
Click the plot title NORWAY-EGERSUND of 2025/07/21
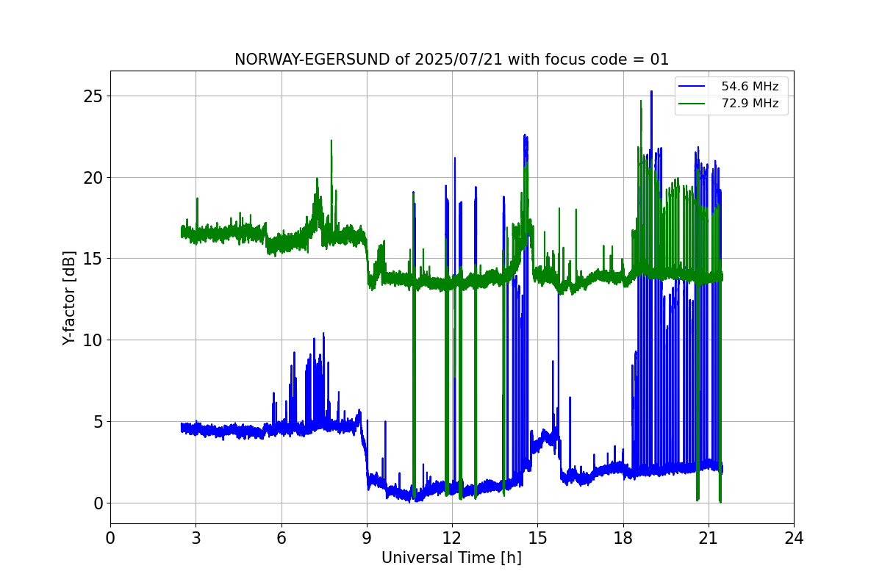point(451,60)
